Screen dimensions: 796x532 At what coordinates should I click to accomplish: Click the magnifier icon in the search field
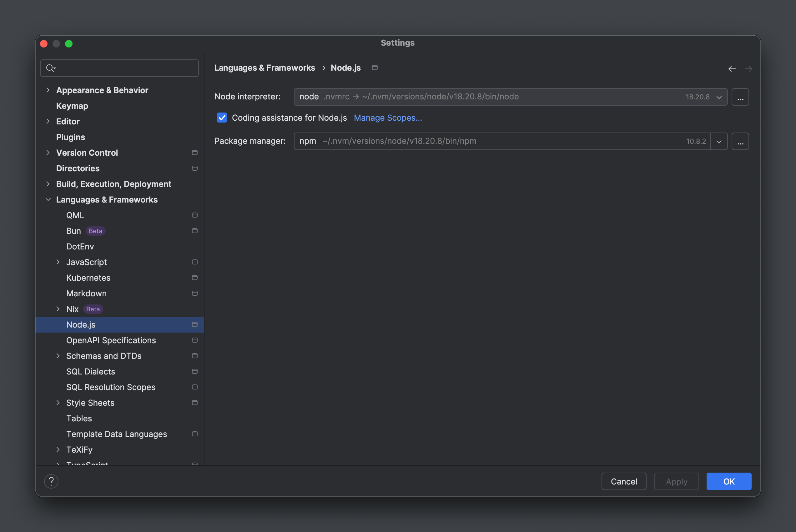pos(50,68)
